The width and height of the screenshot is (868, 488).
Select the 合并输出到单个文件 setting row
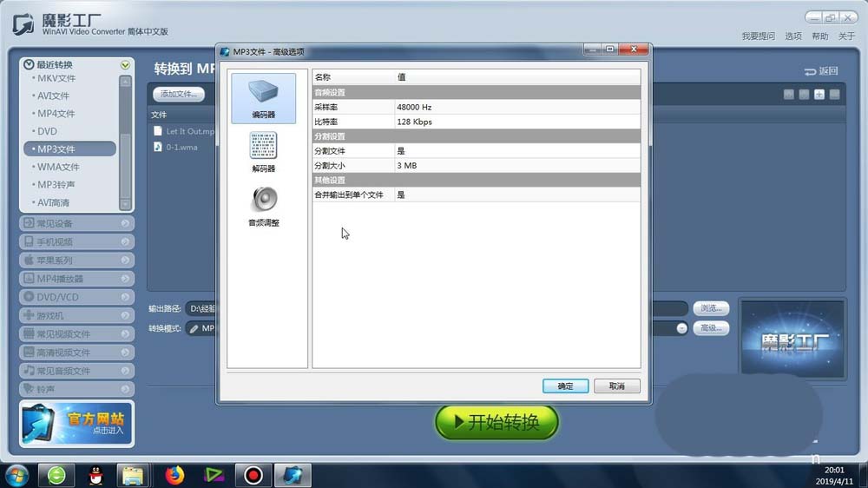click(x=476, y=195)
